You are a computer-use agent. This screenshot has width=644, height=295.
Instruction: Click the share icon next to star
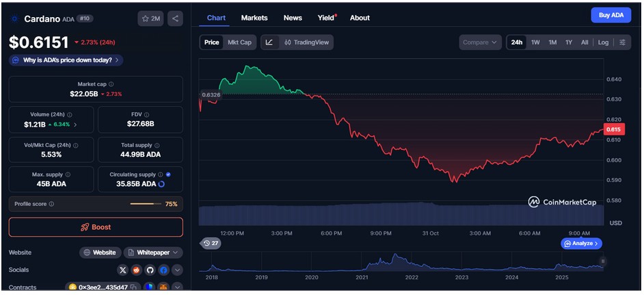[x=175, y=18]
